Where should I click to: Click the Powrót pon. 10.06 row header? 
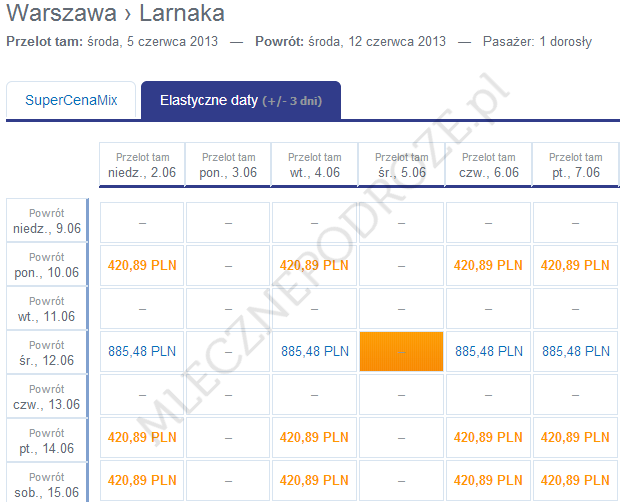[47, 265]
